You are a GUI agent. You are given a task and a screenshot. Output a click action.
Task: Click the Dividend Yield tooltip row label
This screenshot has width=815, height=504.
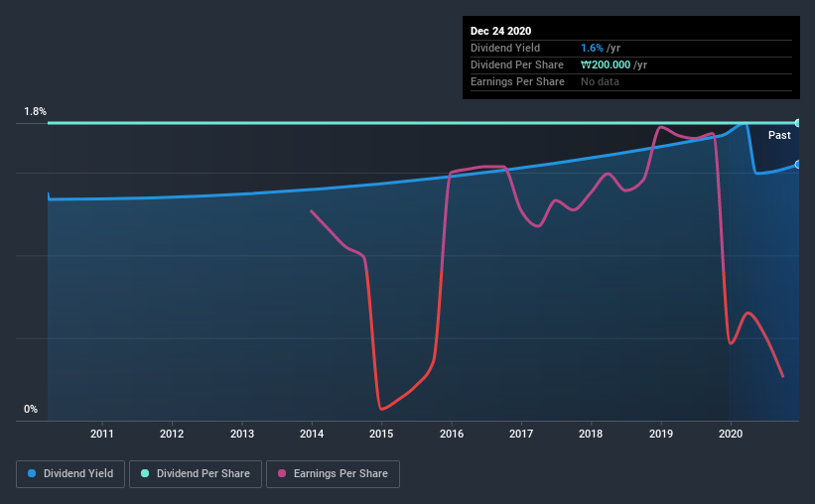pos(505,48)
